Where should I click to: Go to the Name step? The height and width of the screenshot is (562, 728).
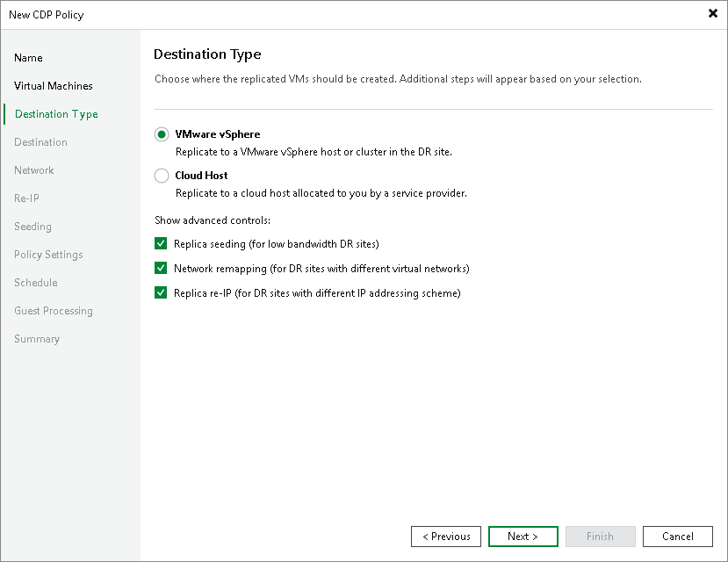(x=28, y=58)
